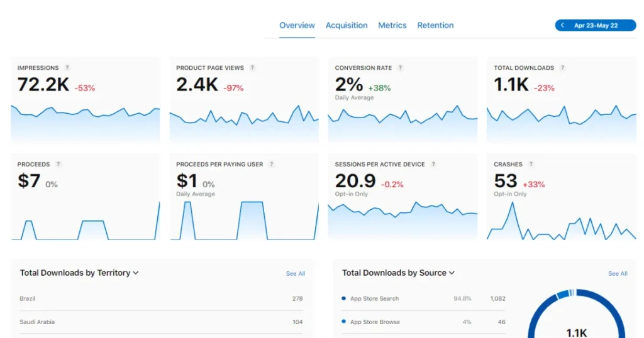Click the 1,082 search downloads count
This screenshot has height=338, width=644.
pos(498,298)
